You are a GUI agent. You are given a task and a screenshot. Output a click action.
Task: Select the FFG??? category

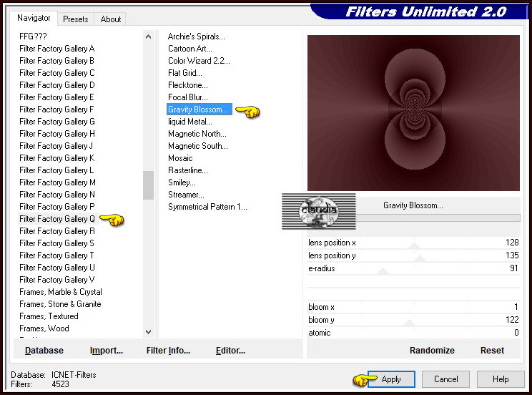coord(33,36)
